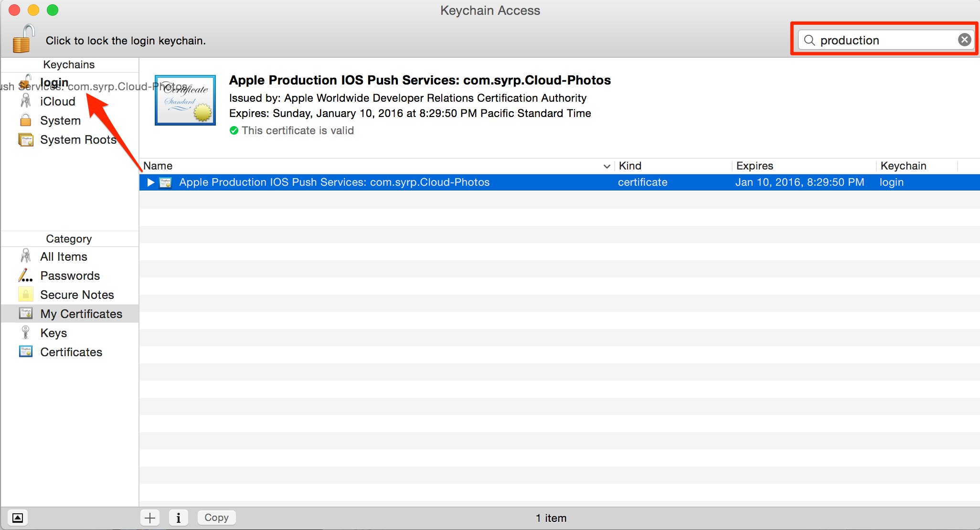Image resolution: width=980 pixels, height=530 pixels.
Task: Sort by the Keychain column header
Action: pyautogui.click(x=917, y=166)
